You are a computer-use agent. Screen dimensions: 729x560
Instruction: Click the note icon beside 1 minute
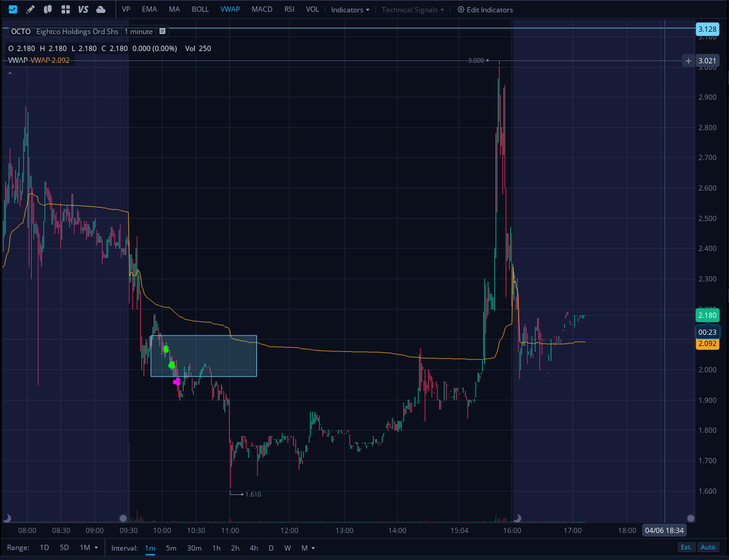click(x=162, y=31)
